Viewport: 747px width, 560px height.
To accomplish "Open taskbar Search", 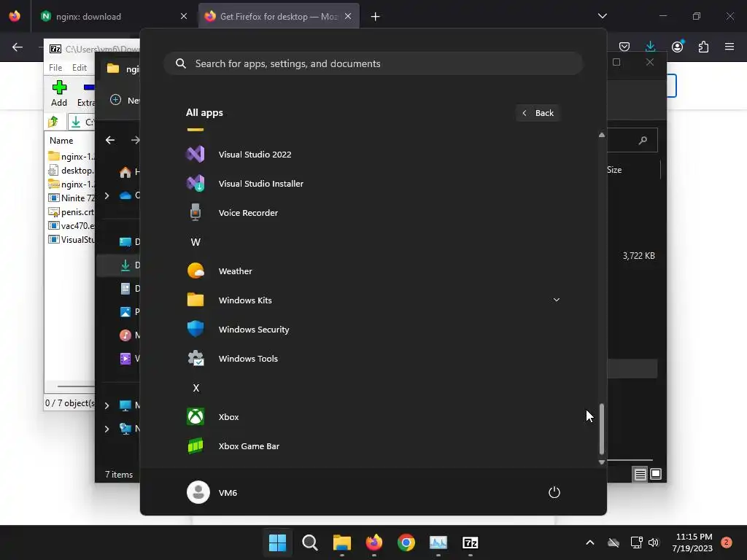I will 309,542.
